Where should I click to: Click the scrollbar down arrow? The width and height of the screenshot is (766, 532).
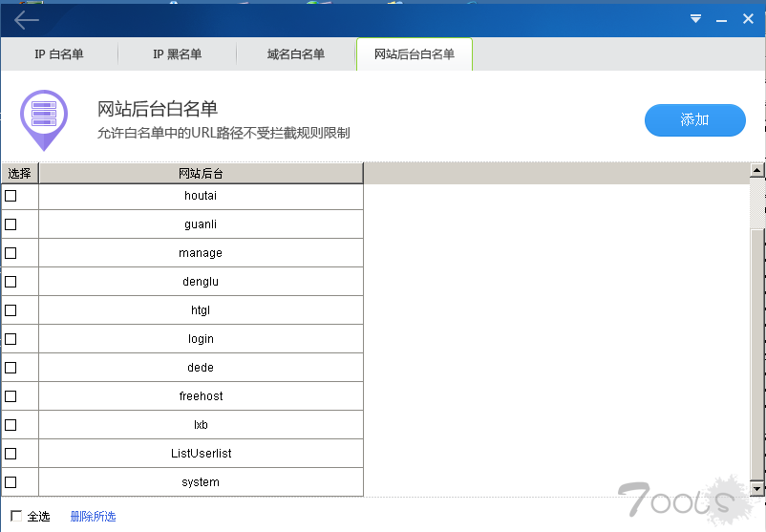coord(757,488)
